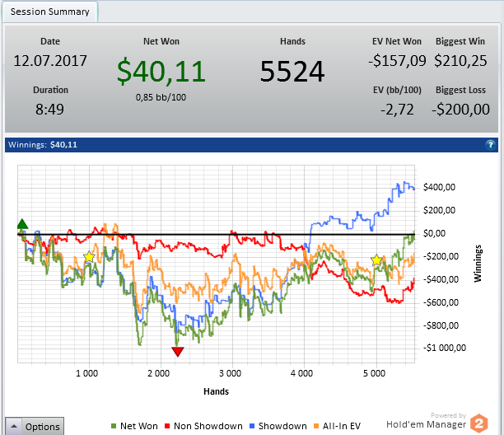The image size is (504, 435).
Task: Click the red Non Showdown legend swatch
Action: coord(167,426)
